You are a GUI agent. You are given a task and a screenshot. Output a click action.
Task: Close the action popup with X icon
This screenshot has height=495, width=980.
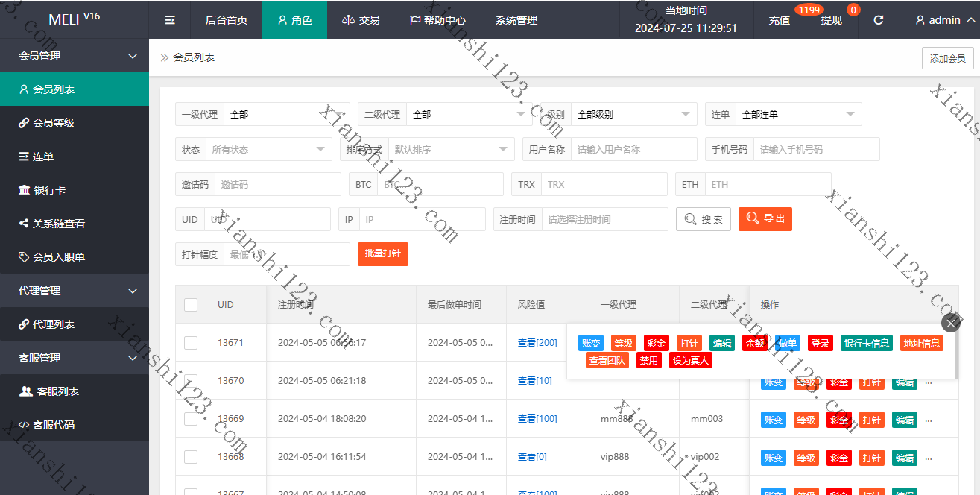coord(950,323)
